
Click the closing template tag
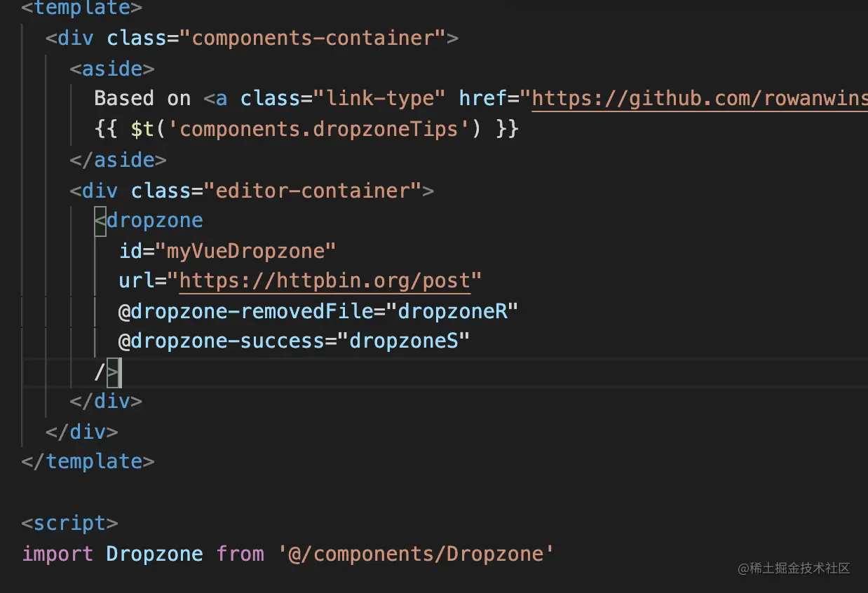(x=88, y=461)
